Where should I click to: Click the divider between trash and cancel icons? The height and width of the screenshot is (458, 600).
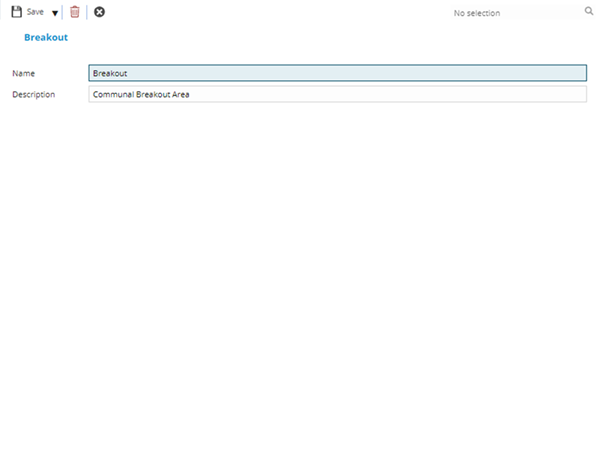87,12
